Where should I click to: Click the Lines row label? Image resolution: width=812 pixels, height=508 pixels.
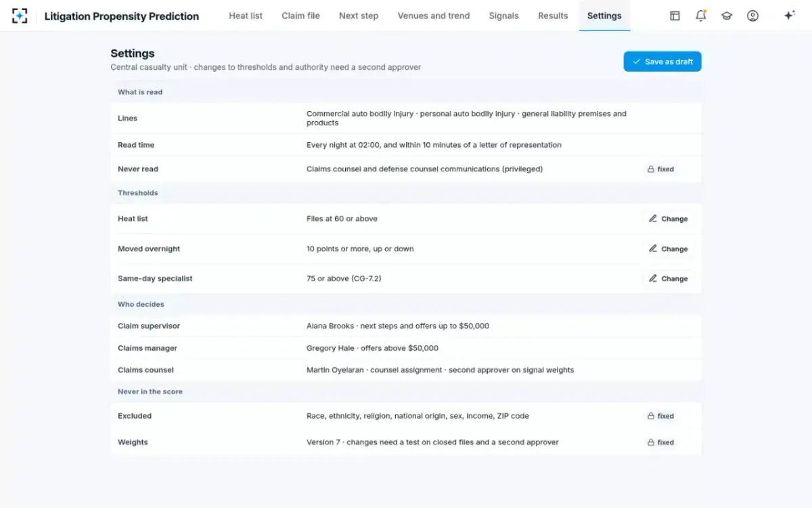click(127, 118)
